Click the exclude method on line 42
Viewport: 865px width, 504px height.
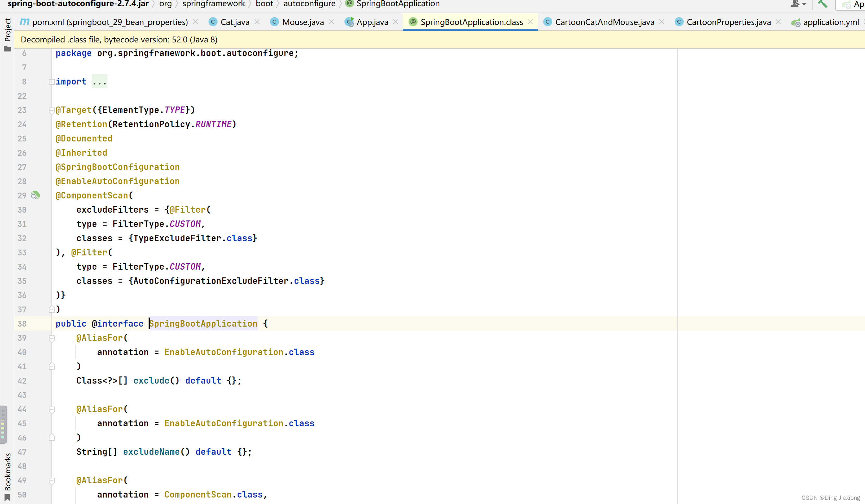152,380
